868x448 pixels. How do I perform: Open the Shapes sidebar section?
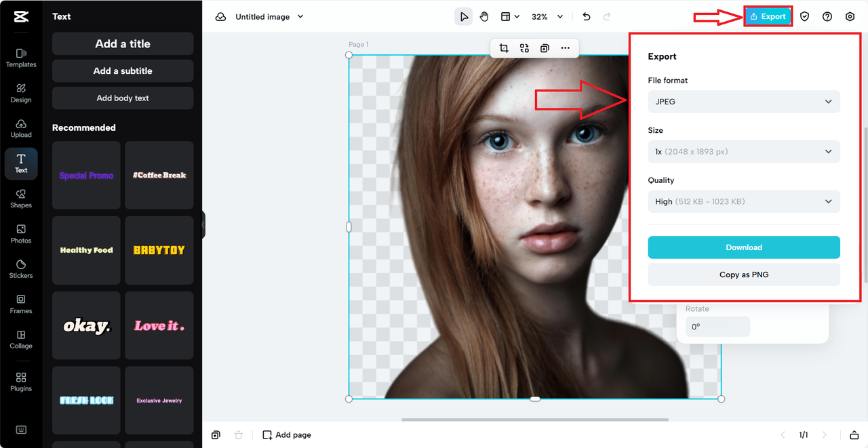coord(21,198)
